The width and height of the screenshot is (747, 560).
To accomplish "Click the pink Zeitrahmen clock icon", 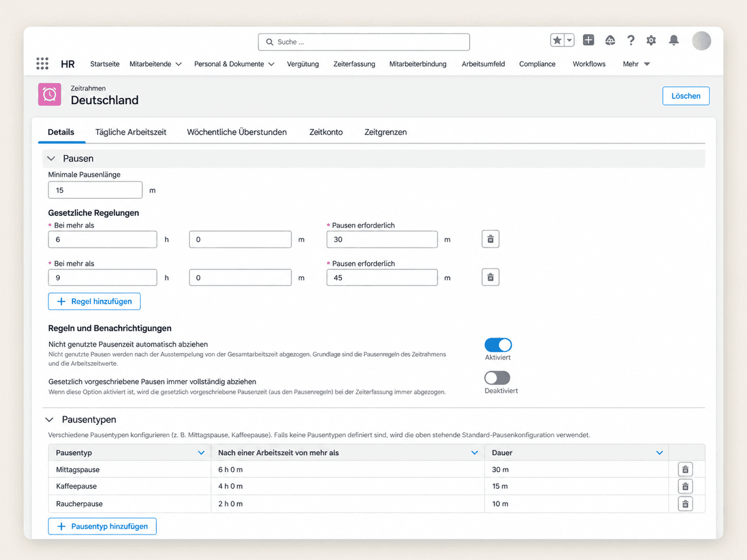I will [x=50, y=94].
